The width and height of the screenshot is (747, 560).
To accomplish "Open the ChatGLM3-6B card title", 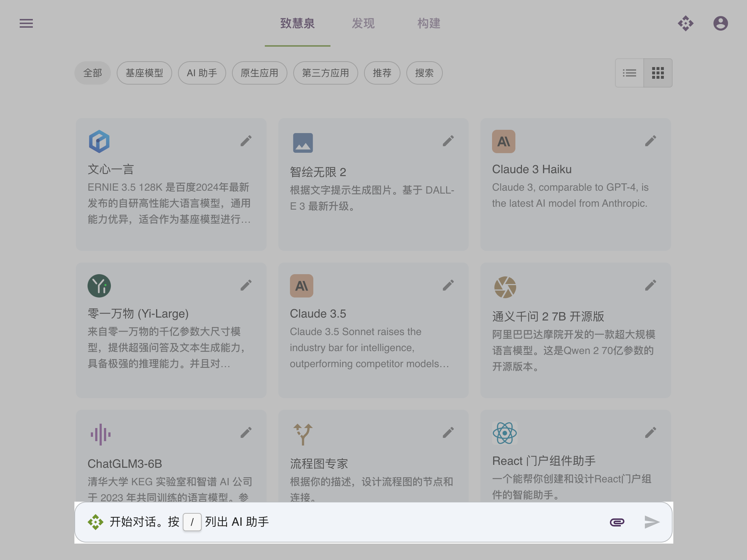I will 125,464.
